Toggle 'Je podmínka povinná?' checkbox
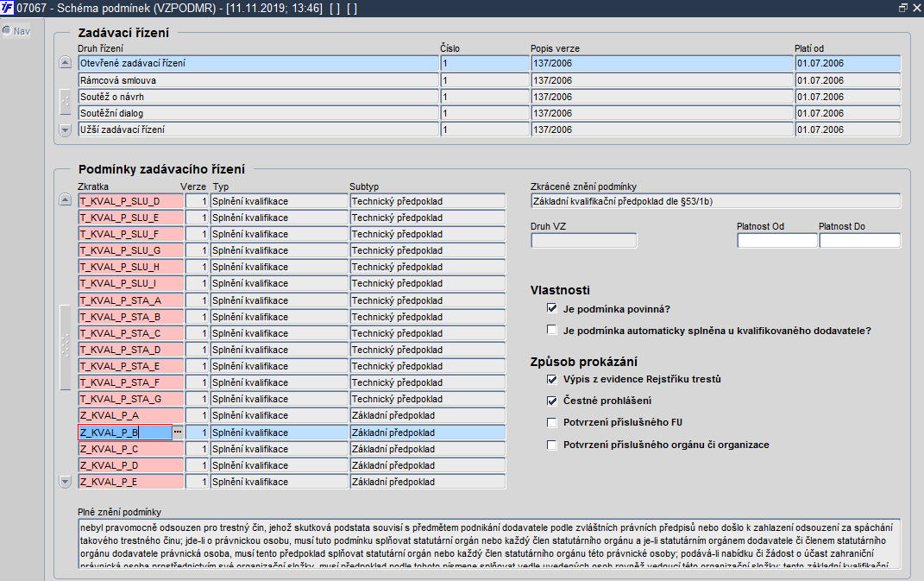This screenshot has width=924, height=581. pos(551,308)
